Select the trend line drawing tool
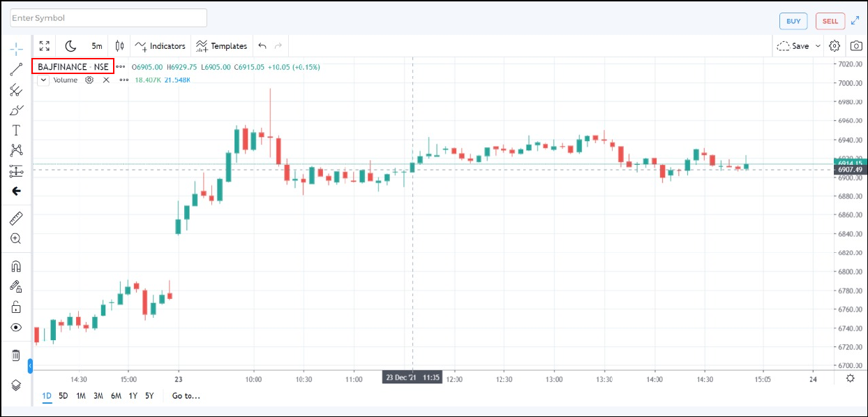Viewport: 868px width, 417px height. pos(16,68)
